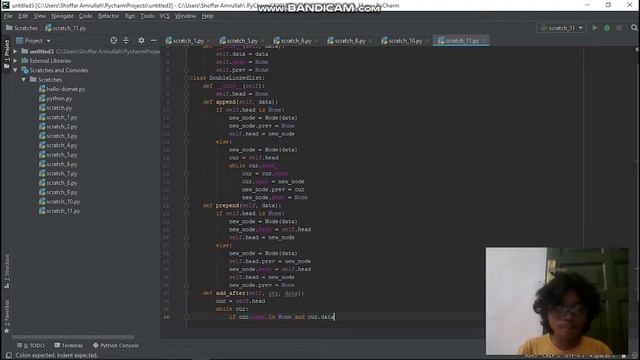Open the Code menu
Screen dimensions: 640x360
(x=85, y=16)
